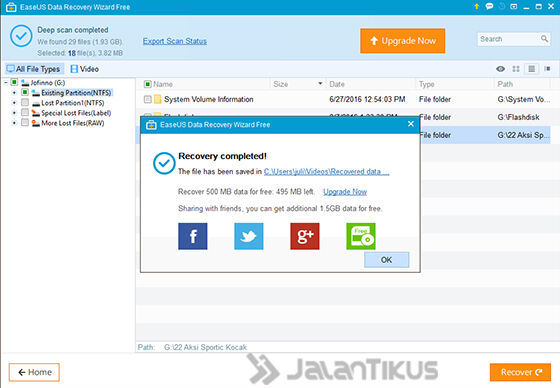The image size is (560, 388).
Task: Toggle the Jofinno (G:) checkbox
Action: [x=14, y=82]
